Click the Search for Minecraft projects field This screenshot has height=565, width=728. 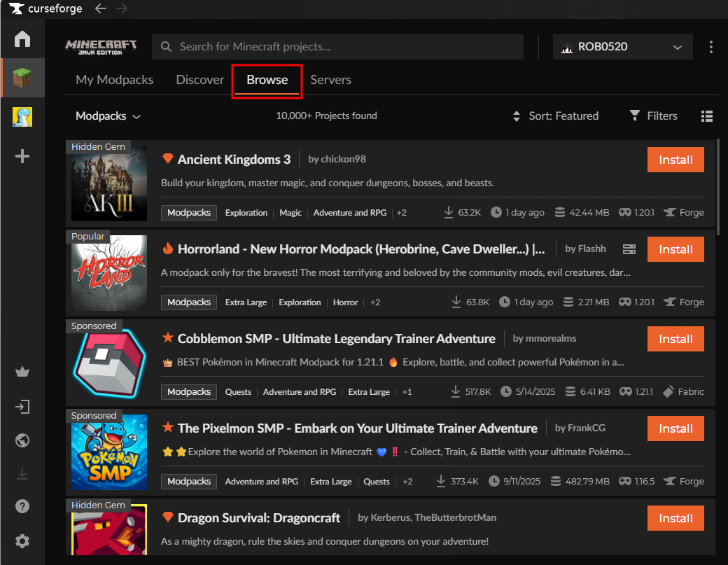coord(337,47)
